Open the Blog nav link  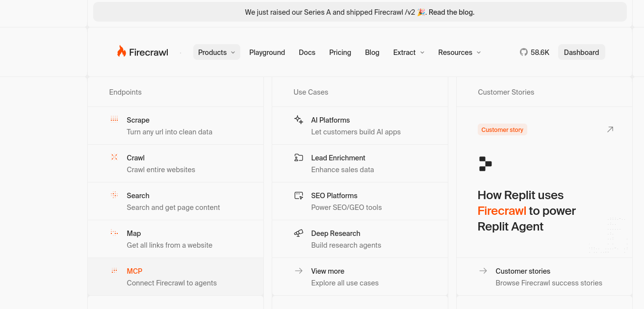372,52
